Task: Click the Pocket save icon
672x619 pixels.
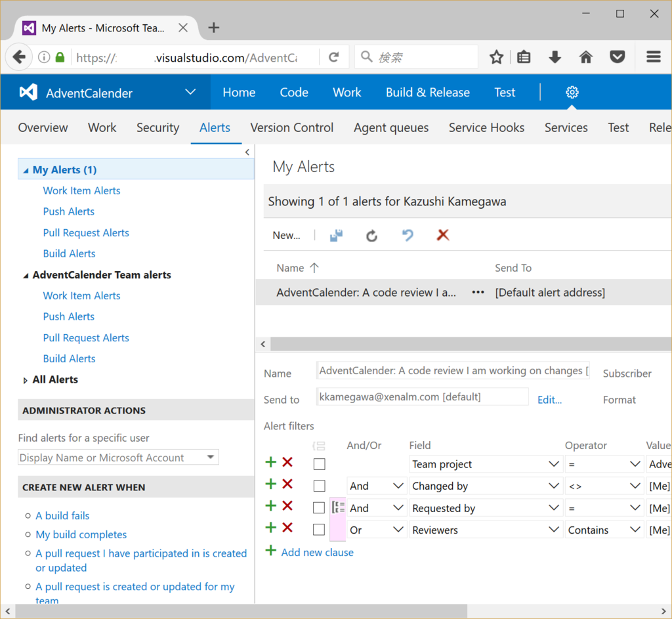Action: (617, 57)
